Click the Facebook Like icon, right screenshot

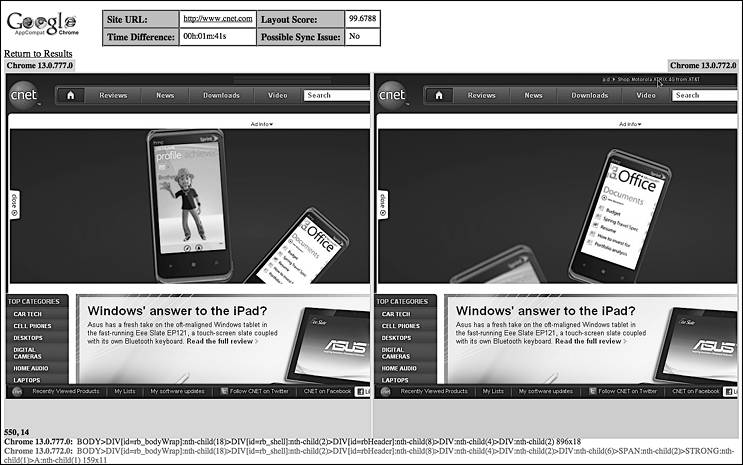click(731, 392)
